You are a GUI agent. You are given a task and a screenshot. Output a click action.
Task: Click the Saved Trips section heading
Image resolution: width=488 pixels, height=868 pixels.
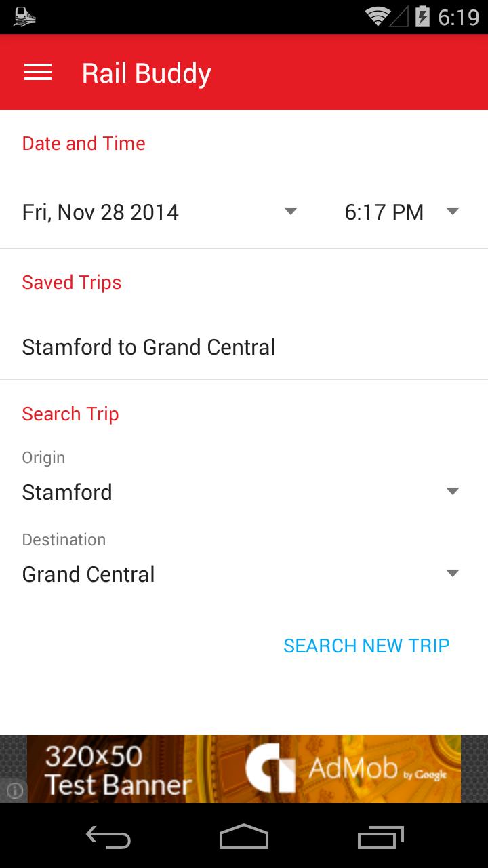coord(72,283)
